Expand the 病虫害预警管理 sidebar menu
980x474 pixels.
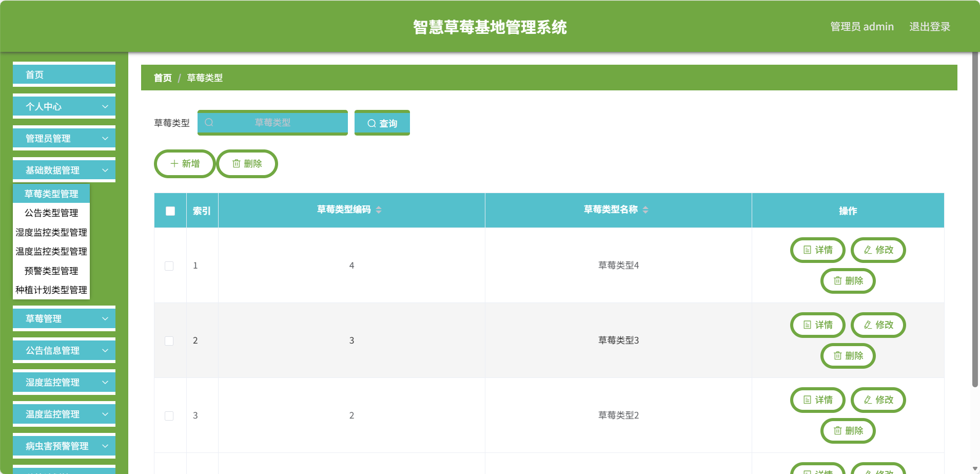[64, 446]
